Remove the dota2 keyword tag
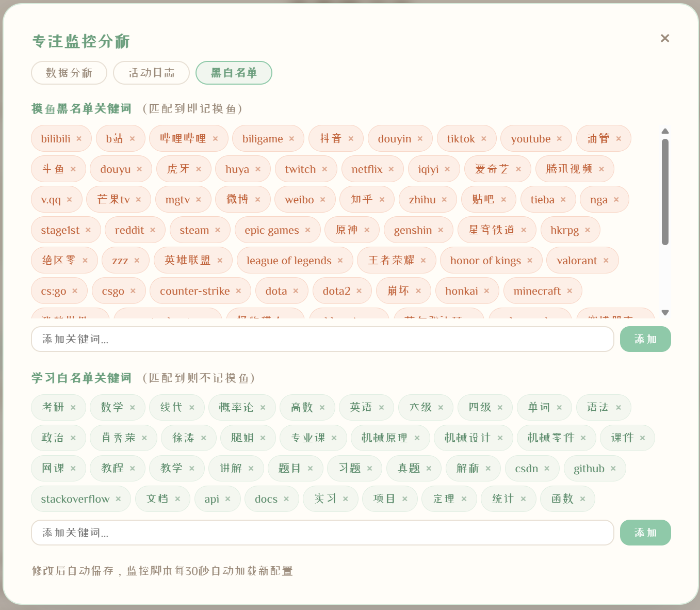 (359, 291)
